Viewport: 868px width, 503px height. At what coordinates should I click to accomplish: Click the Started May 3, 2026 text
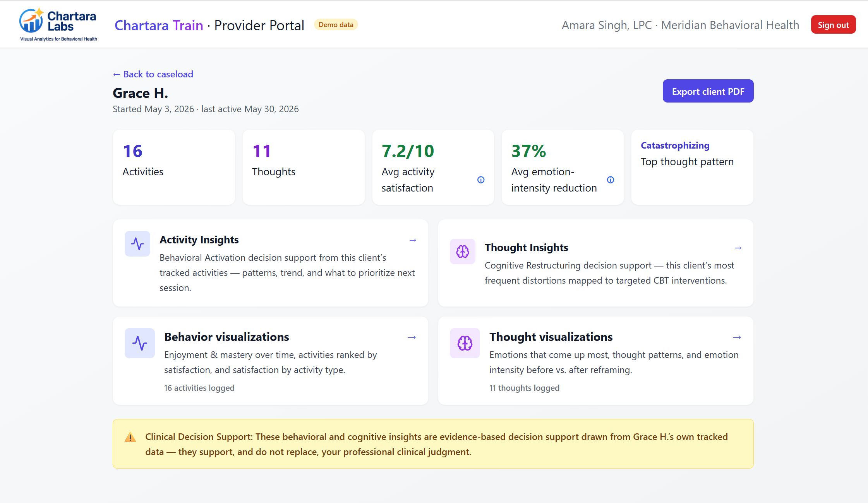153,109
